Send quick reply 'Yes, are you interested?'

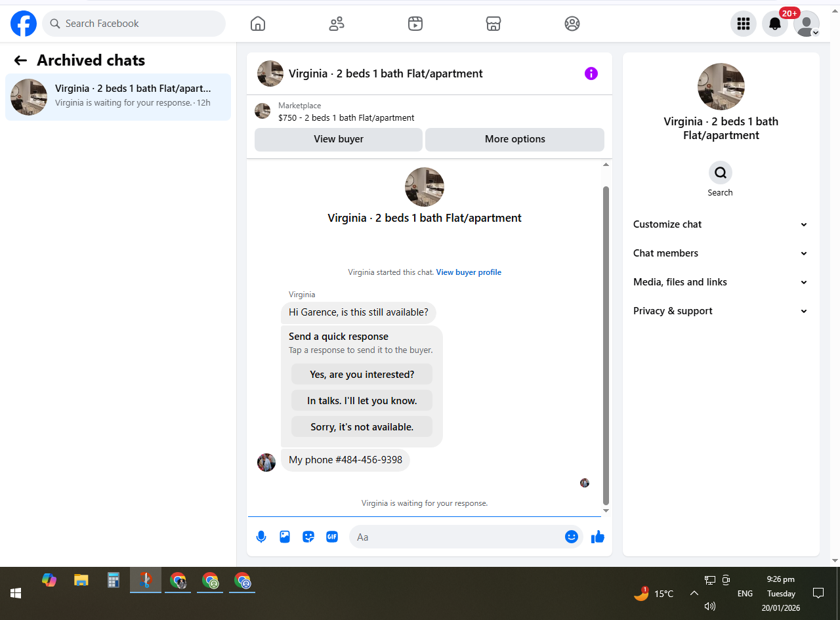(x=362, y=375)
